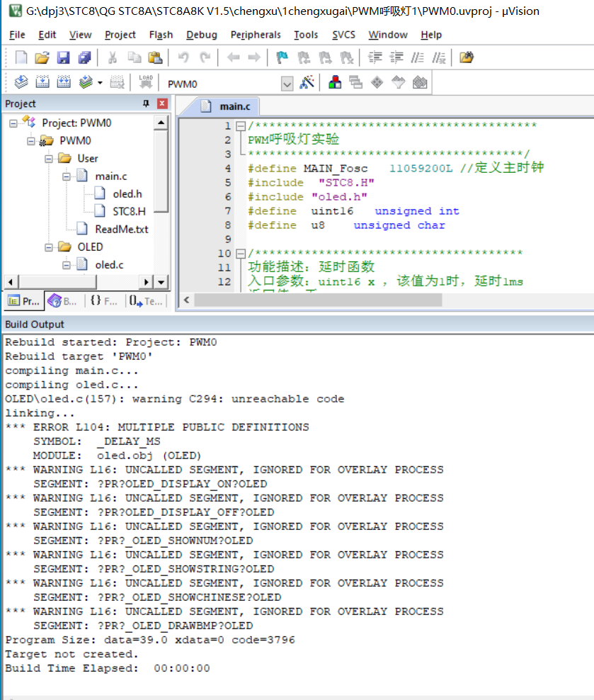Click the Unindent selected lines icon
The image size is (594, 700).
pos(396,57)
